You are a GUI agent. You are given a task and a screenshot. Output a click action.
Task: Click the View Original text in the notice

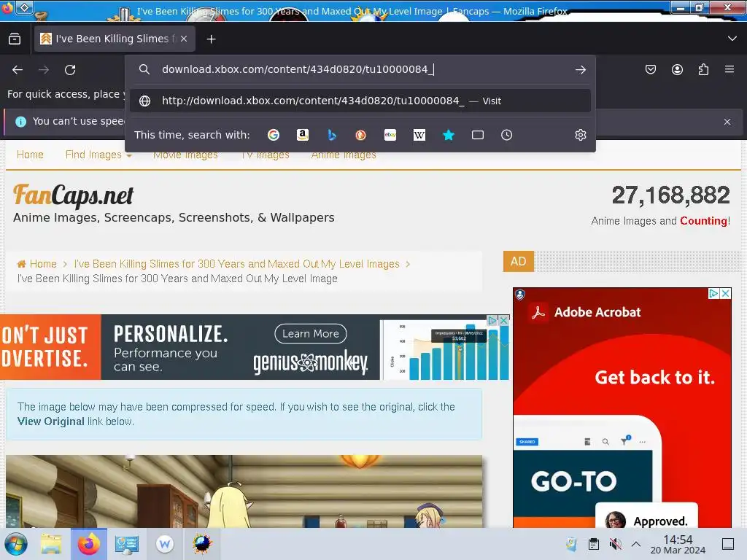(50, 421)
